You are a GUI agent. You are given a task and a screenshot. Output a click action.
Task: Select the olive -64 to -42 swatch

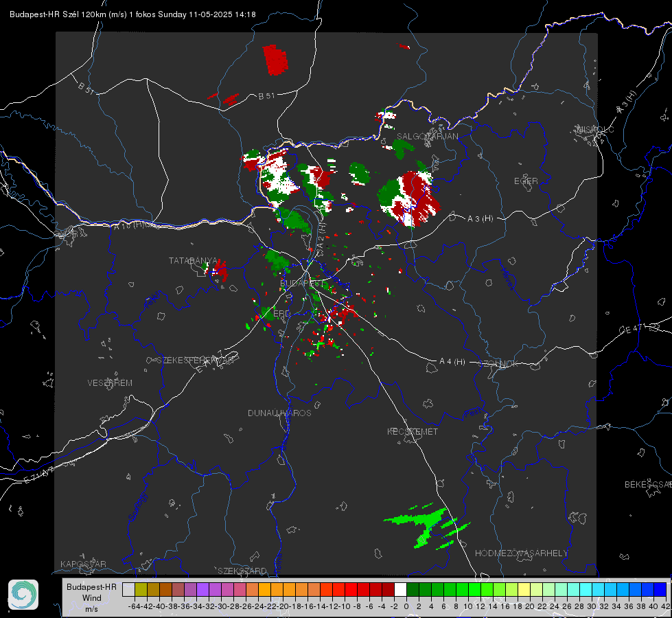point(141,590)
